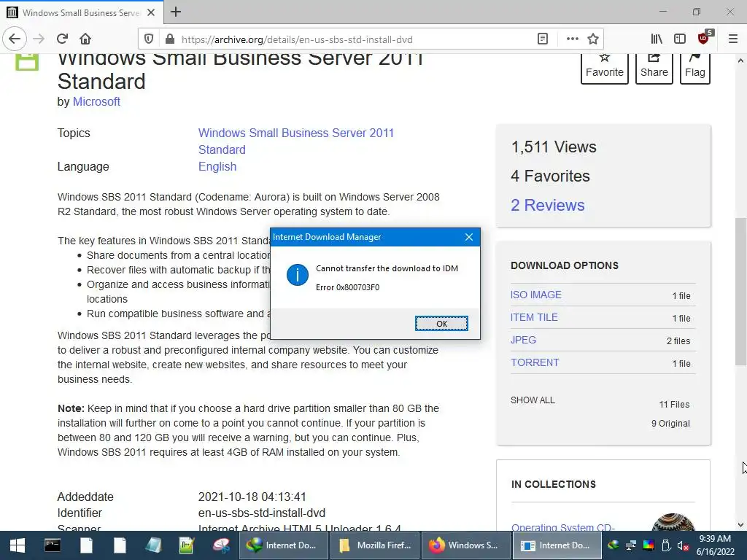Open the tracking protection shield icon
The height and width of the screenshot is (560, 747).
pyautogui.click(x=149, y=39)
